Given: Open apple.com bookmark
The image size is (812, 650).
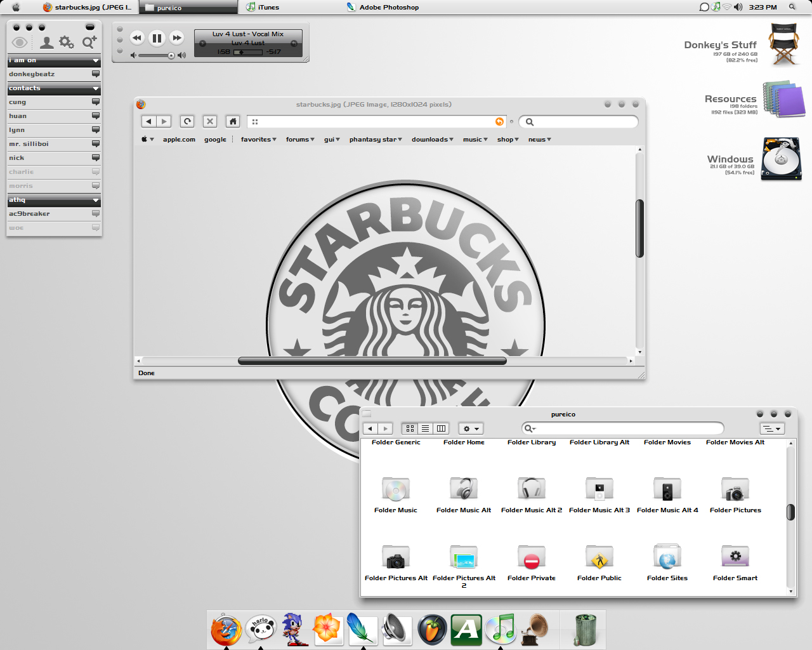Looking at the screenshot, I should (x=179, y=140).
